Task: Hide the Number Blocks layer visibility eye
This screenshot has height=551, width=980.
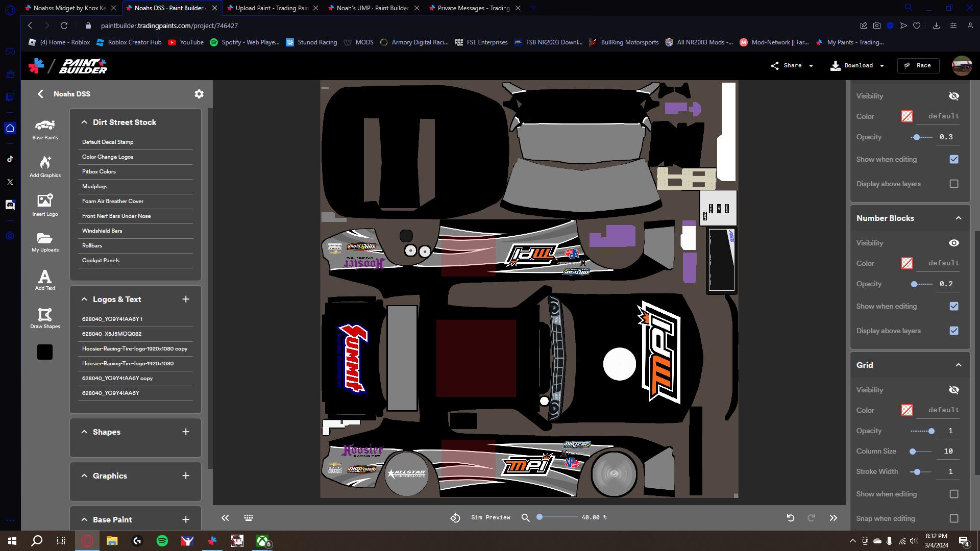Action: [x=954, y=243]
